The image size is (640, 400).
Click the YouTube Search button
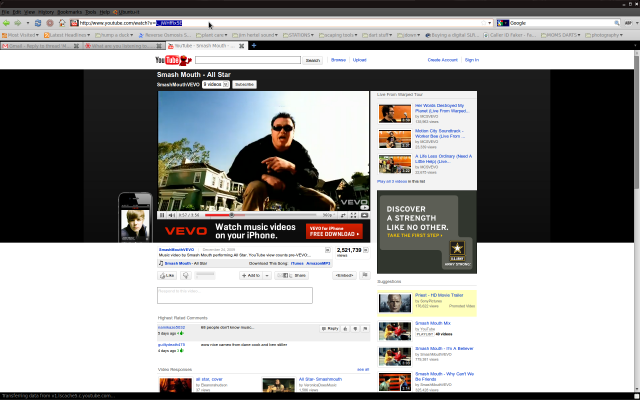click(313, 60)
